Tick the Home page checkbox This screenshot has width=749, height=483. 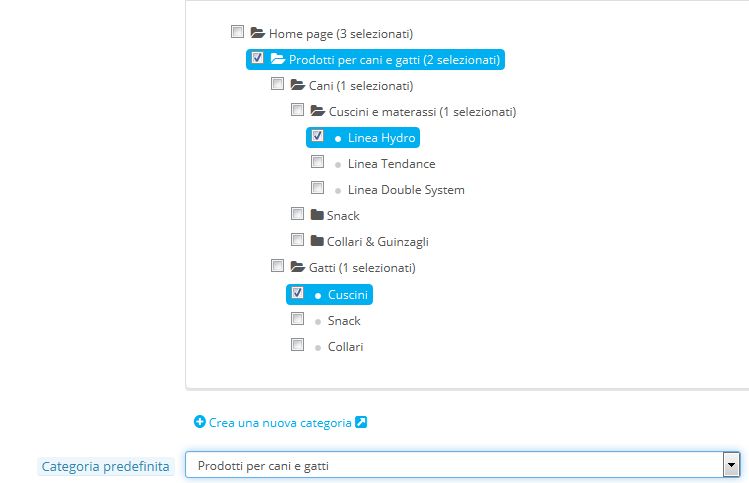pyautogui.click(x=237, y=32)
